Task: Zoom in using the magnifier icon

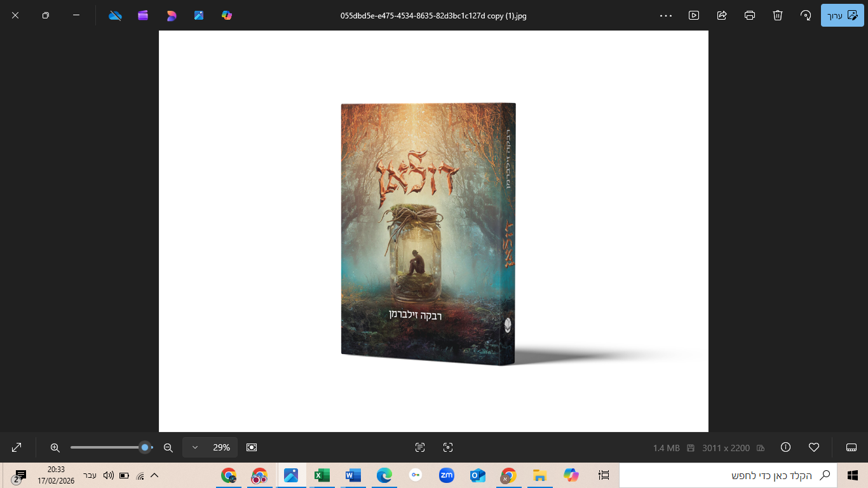Action: (56, 447)
